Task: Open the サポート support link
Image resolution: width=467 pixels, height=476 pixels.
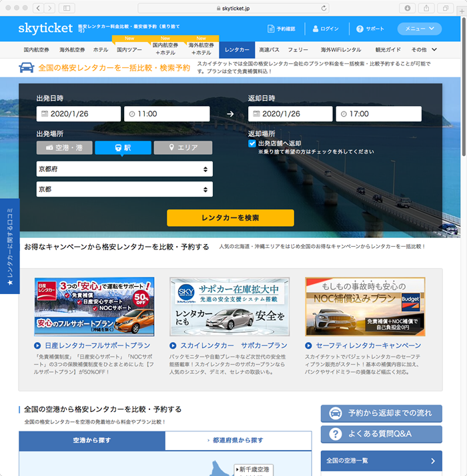Action: coord(370,29)
